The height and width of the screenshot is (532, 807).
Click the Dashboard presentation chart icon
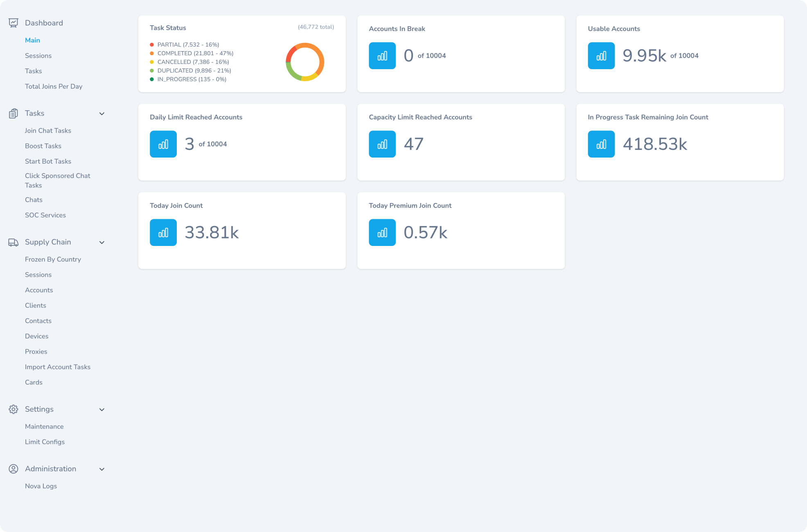(14, 23)
